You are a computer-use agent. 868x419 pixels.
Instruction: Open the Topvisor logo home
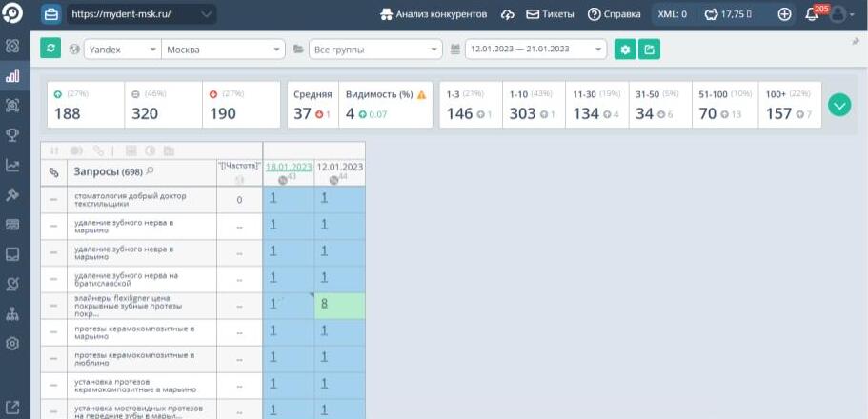[x=12, y=13]
